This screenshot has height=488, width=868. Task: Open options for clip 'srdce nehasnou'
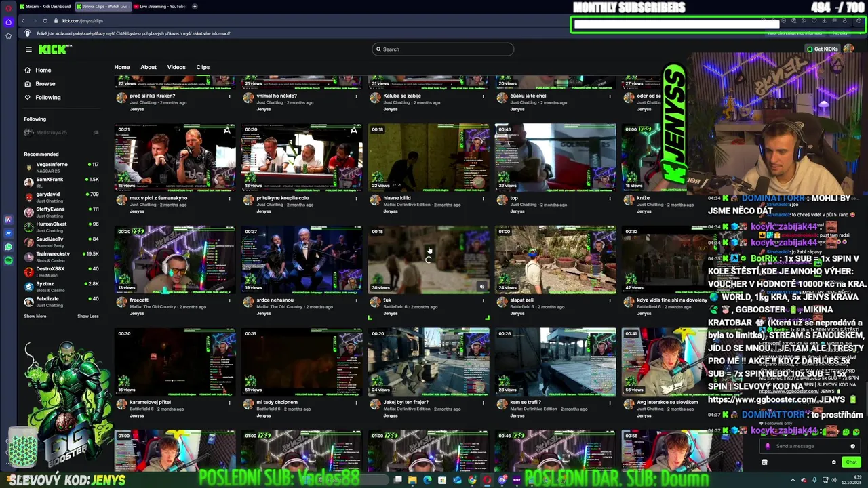[356, 300]
